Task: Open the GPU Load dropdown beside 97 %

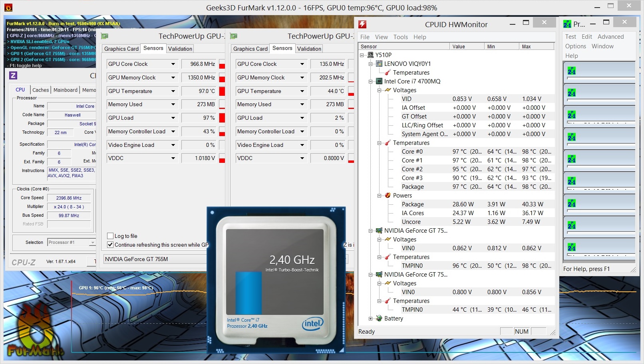Action: click(x=173, y=118)
